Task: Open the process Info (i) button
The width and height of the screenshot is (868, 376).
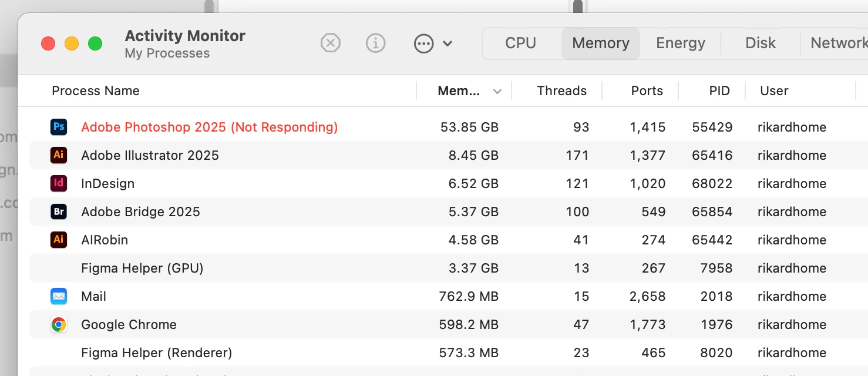Action: click(375, 43)
